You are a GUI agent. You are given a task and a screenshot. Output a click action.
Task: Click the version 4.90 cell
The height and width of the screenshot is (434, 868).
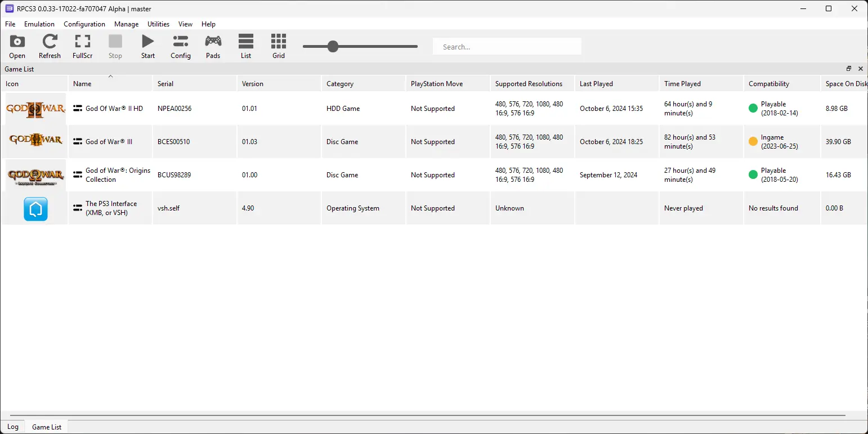[x=279, y=208]
